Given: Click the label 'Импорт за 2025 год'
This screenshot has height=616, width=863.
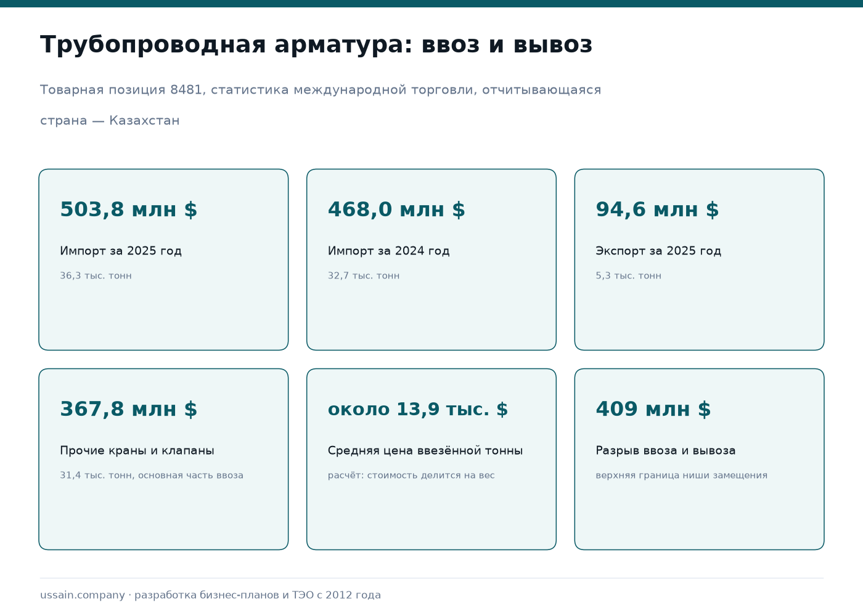Looking at the screenshot, I should (121, 251).
